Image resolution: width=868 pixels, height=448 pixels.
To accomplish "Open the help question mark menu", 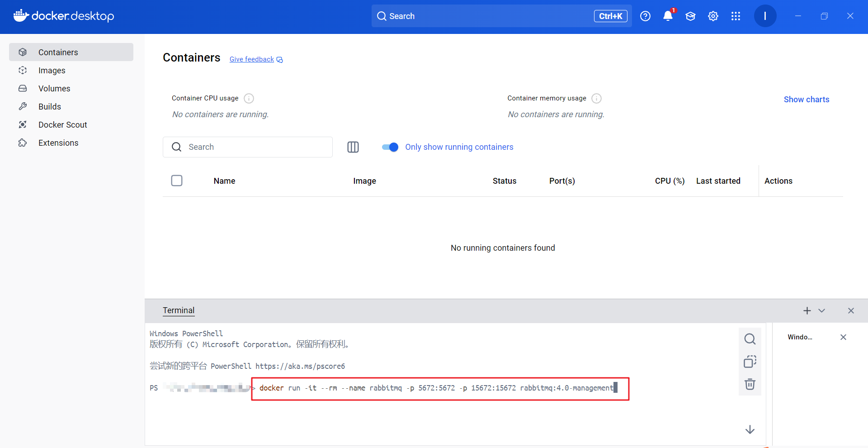I will 645,16.
